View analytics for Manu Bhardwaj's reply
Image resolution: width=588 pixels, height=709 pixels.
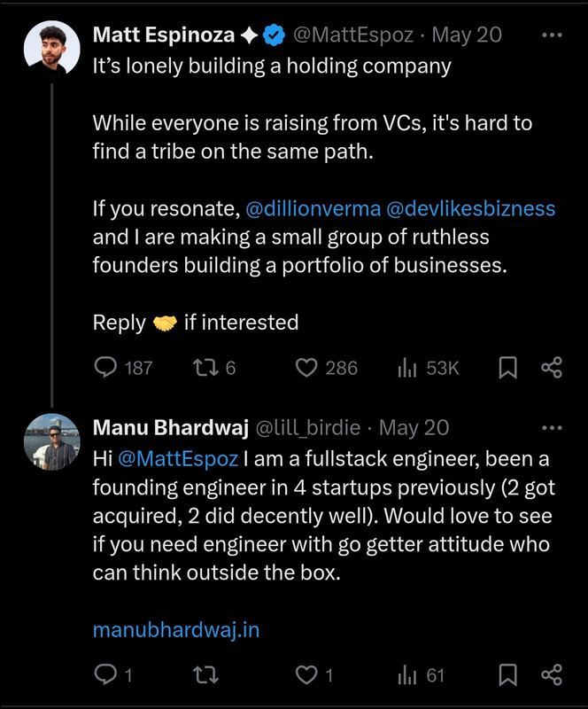click(407, 675)
